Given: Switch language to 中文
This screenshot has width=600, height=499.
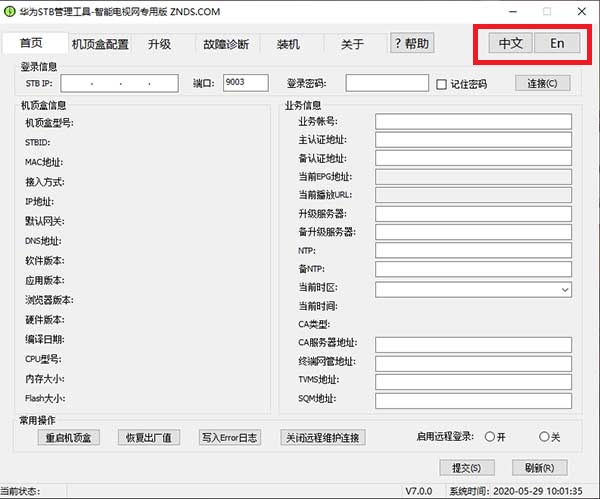Looking at the screenshot, I should coord(511,44).
